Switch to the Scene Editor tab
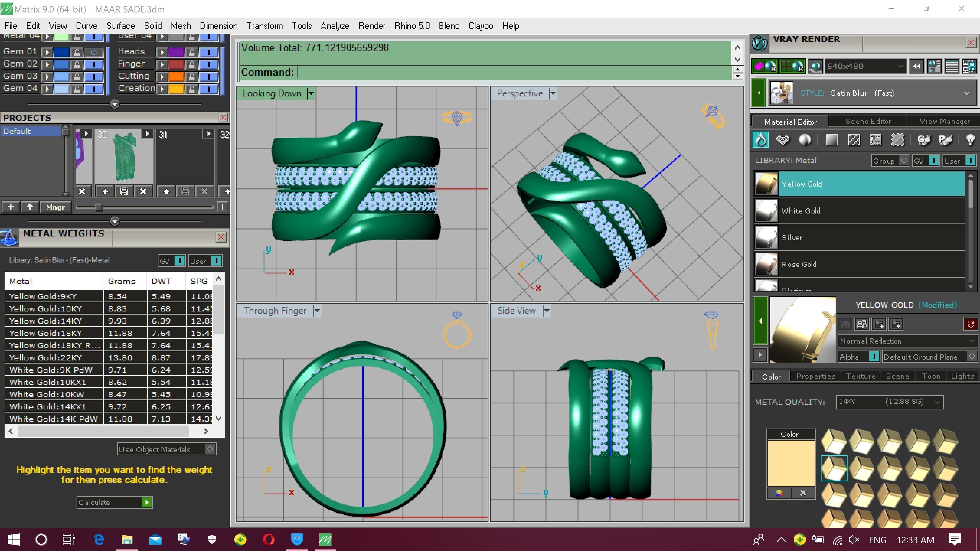 868,121
